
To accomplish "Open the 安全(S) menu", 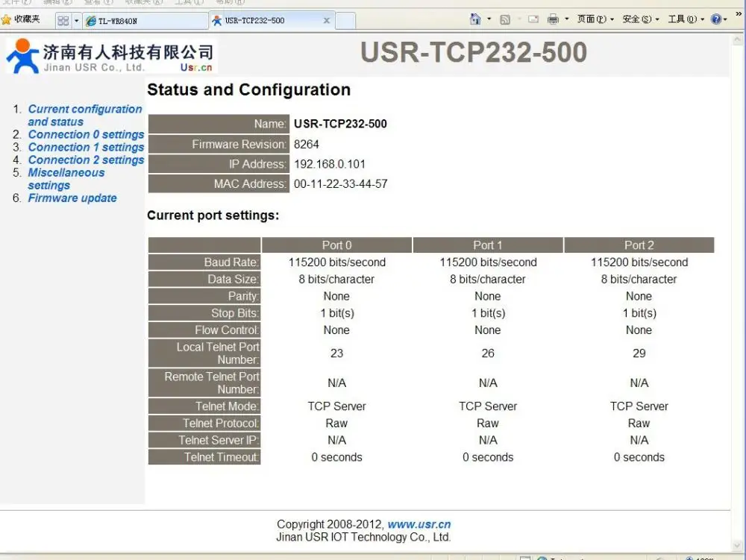I will [x=640, y=19].
